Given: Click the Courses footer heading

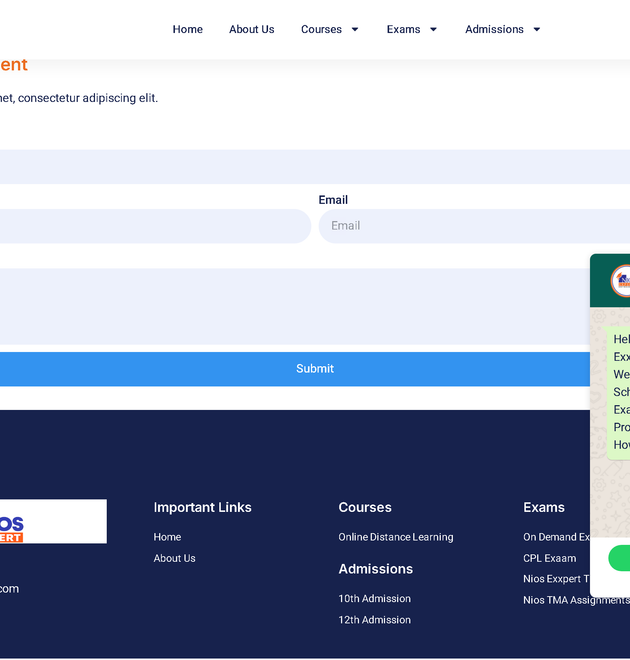Looking at the screenshot, I should tap(365, 508).
